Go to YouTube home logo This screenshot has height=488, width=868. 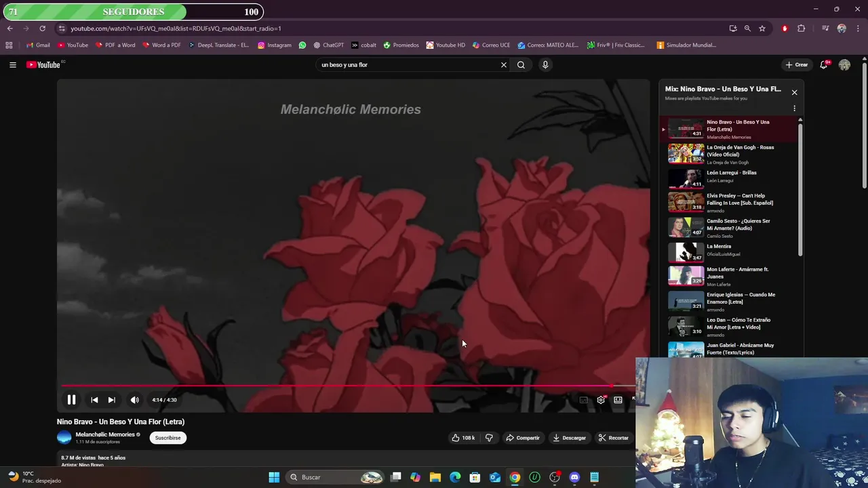click(x=45, y=65)
